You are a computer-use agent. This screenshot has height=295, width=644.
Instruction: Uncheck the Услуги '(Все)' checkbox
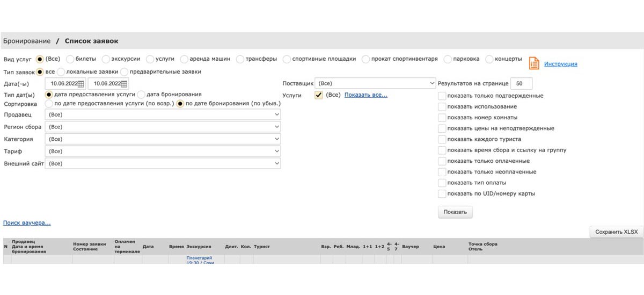(319, 95)
